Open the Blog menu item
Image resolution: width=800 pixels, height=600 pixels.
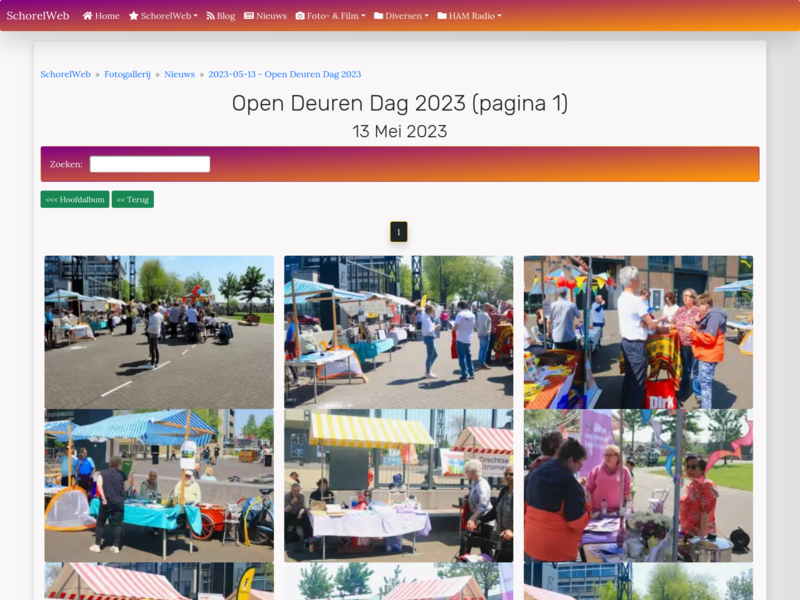220,16
